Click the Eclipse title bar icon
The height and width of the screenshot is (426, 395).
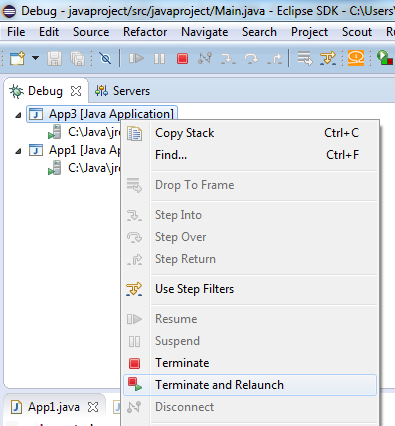click(9, 12)
